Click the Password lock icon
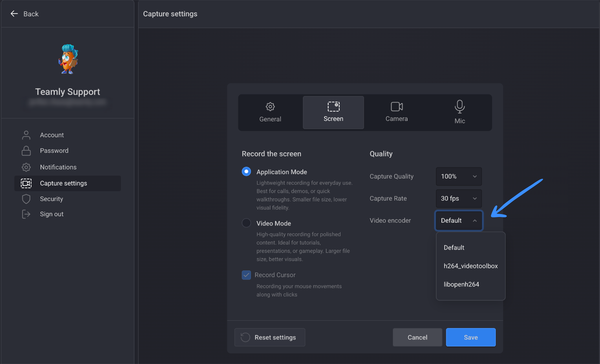This screenshot has height=364, width=600. 26,151
